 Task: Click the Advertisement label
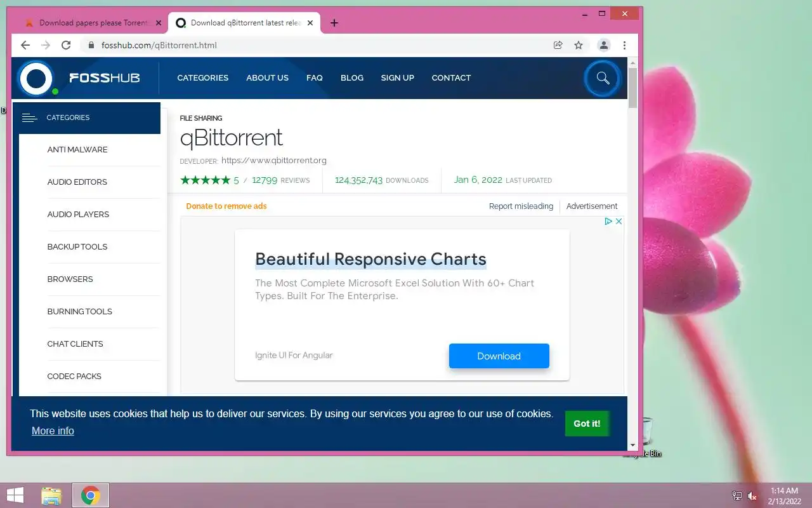tap(592, 206)
